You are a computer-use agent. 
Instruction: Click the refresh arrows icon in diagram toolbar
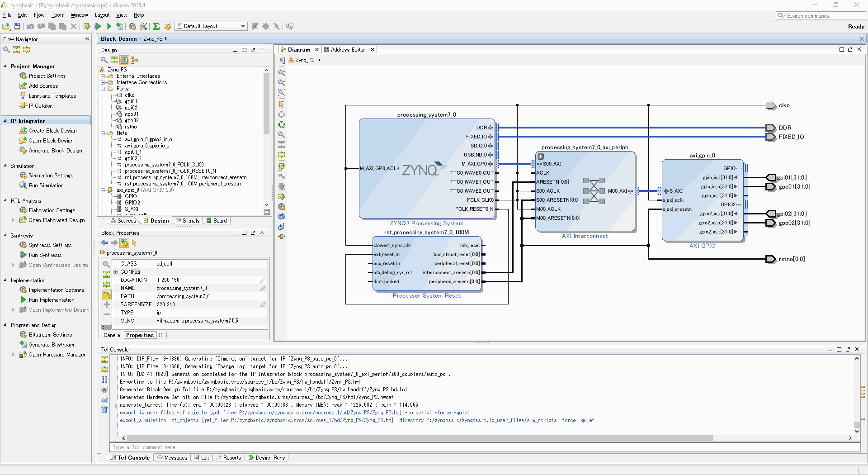281,217
